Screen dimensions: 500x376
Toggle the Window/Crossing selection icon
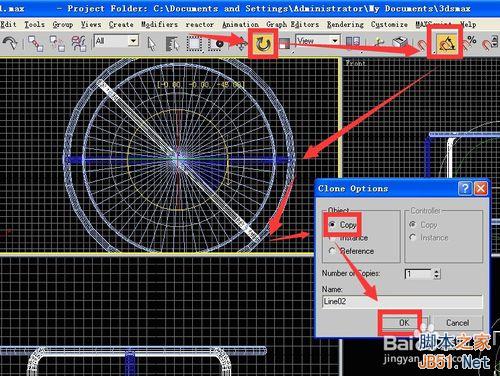pos(216,44)
